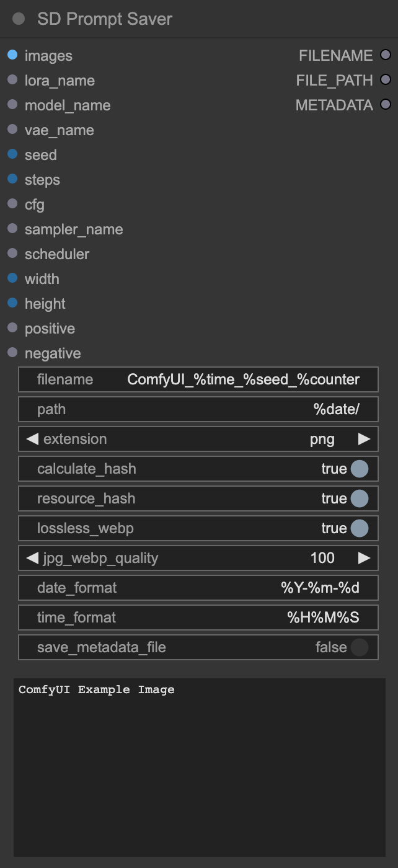This screenshot has width=398, height=868.
Task: Click the images input socket dot
Action: click(12, 55)
